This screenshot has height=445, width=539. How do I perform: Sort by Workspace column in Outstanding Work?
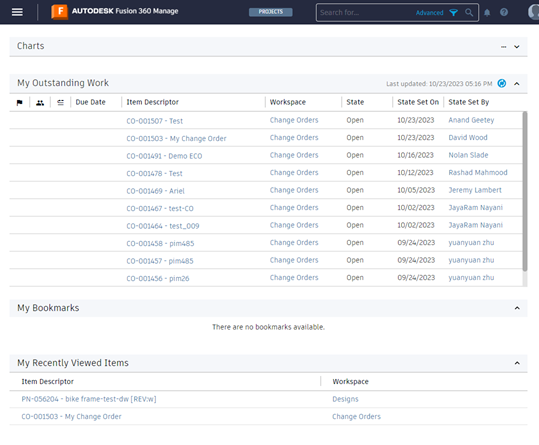pyautogui.click(x=288, y=102)
